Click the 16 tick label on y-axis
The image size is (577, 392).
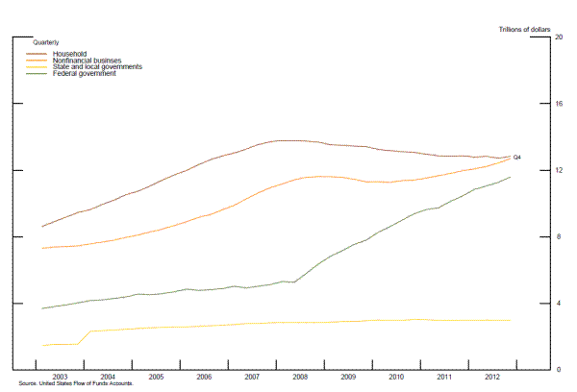click(559, 104)
